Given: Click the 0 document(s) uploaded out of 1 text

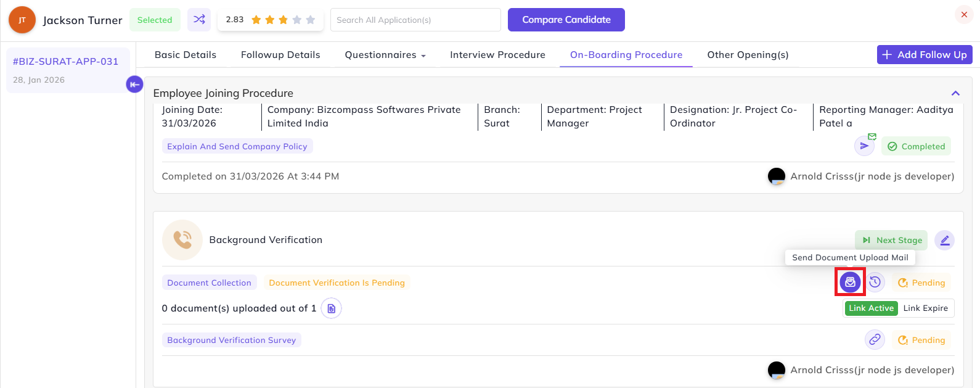Looking at the screenshot, I should click(x=239, y=308).
